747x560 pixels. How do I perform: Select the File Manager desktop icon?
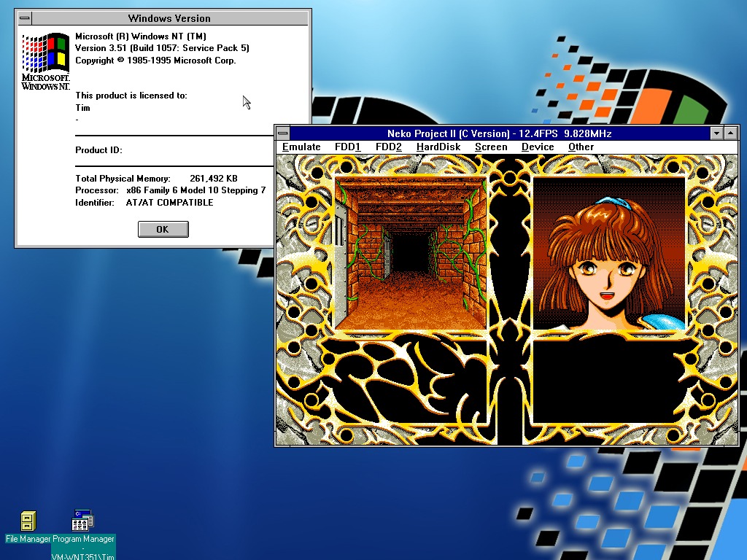tap(28, 521)
